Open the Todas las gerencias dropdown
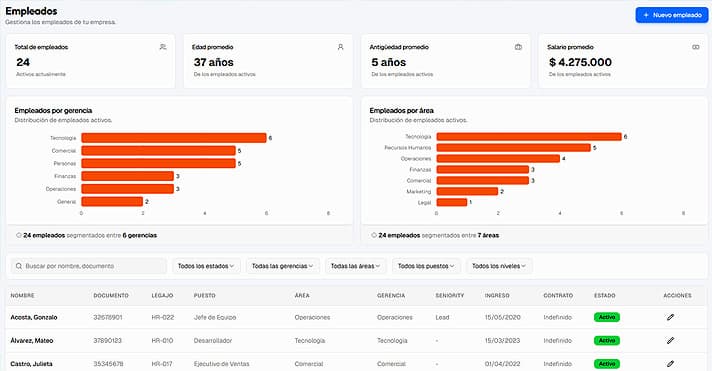The width and height of the screenshot is (712, 371). (x=282, y=266)
